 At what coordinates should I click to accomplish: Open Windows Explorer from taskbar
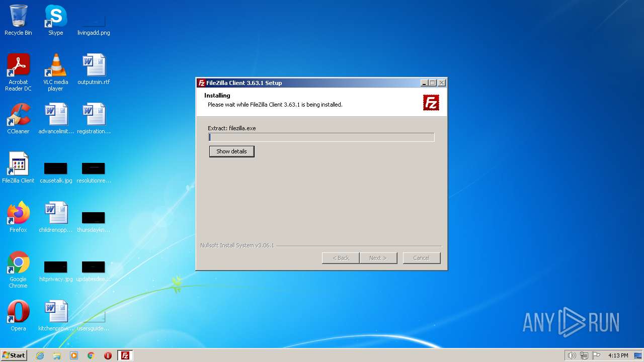57,355
